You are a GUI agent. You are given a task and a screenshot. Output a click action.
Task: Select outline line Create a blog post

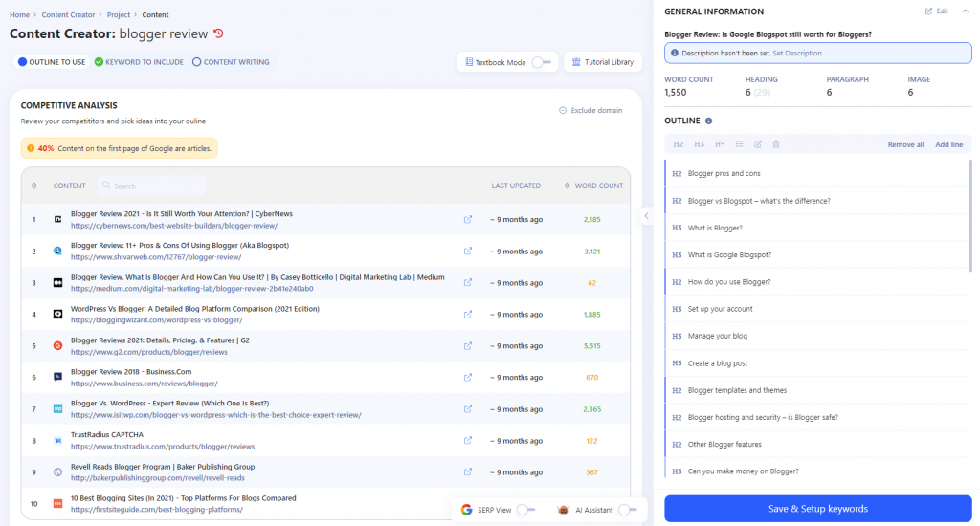(817, 363)
